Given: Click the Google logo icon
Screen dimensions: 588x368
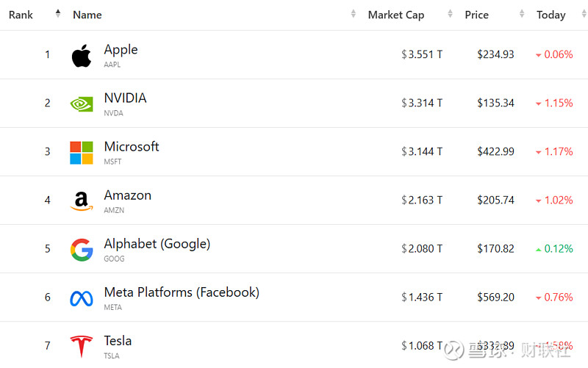Looking at the screenshot, I should click(x=82, y=249).
